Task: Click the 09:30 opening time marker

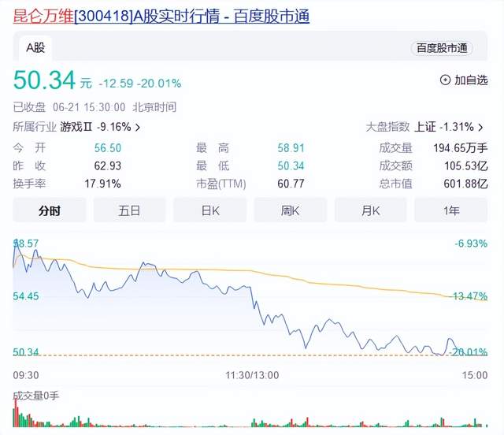Action: tap(26, 376)
